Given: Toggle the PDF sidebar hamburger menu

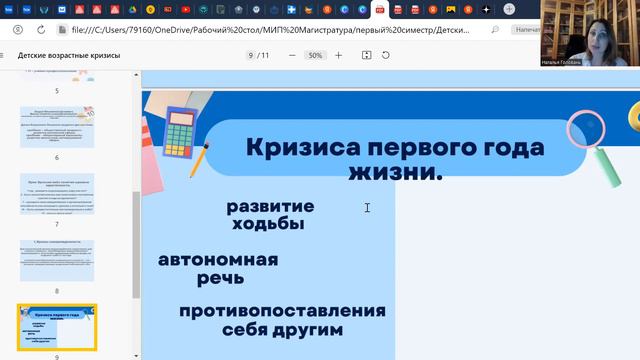Looking at the screenshot, I should (x=2, y=55).
